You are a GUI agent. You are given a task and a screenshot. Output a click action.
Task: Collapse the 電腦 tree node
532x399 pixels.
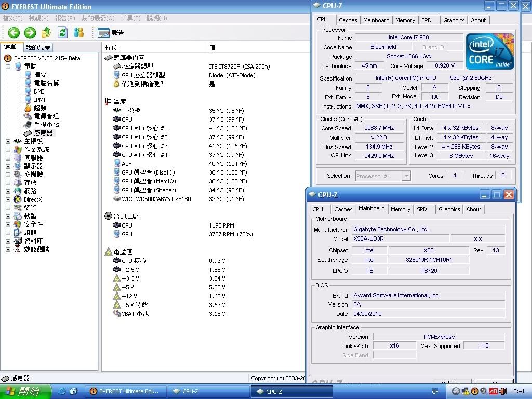(8, 66)
